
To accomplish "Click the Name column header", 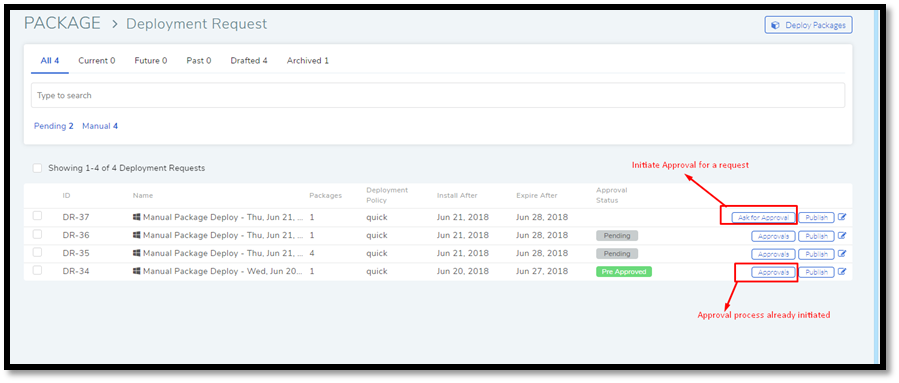I will pos(143,196).
